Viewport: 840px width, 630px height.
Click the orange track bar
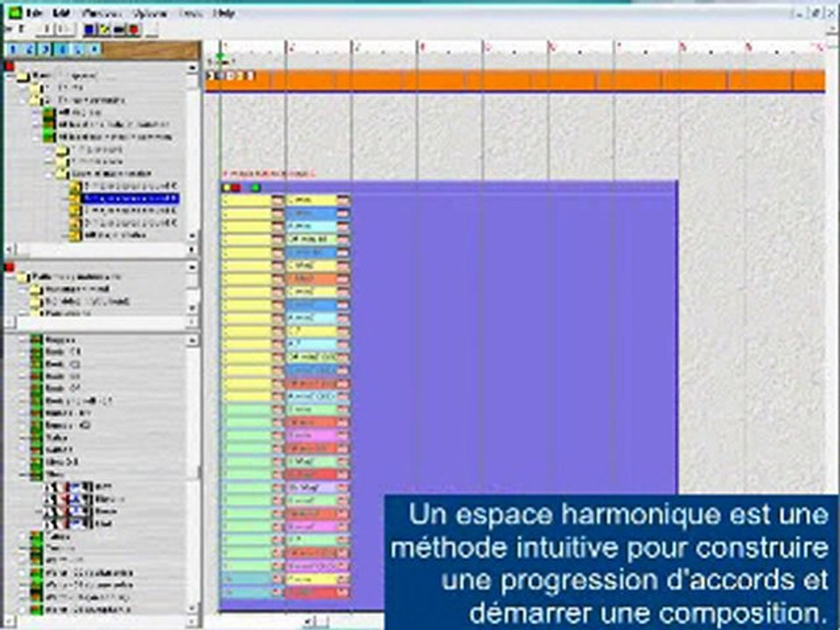click(x=515, y=80)
